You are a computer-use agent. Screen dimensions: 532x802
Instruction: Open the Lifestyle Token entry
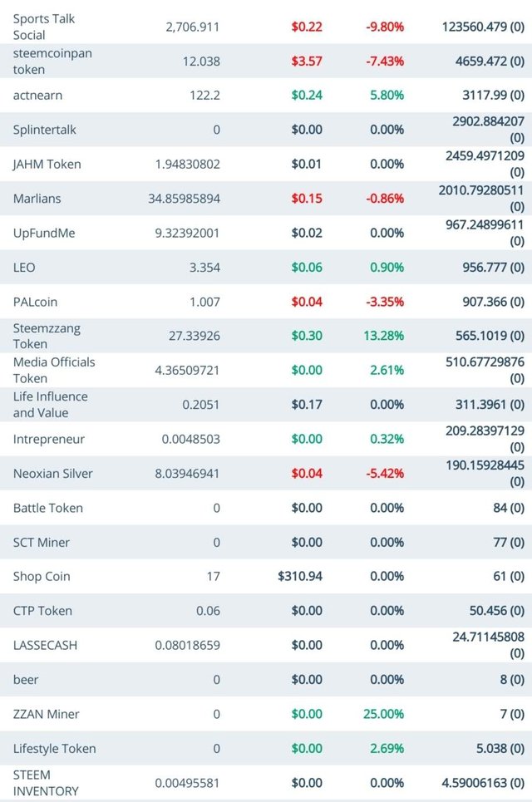click(54, 749)
